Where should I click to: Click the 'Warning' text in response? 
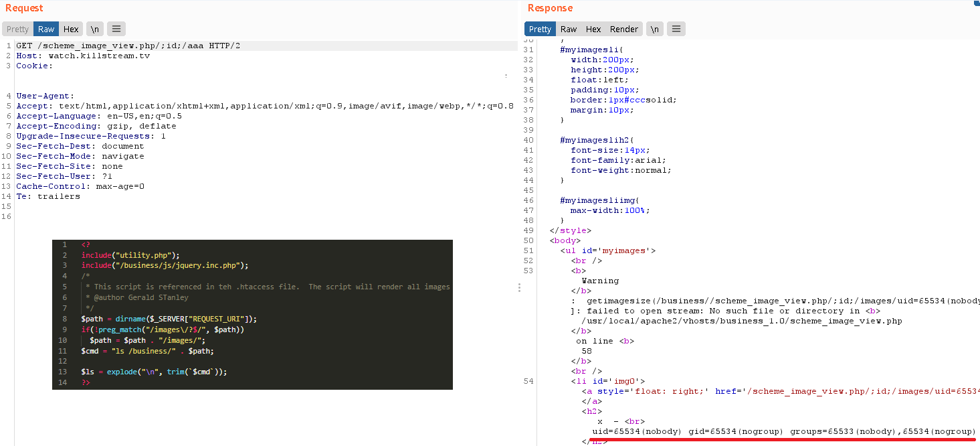(x=600, y=281)
